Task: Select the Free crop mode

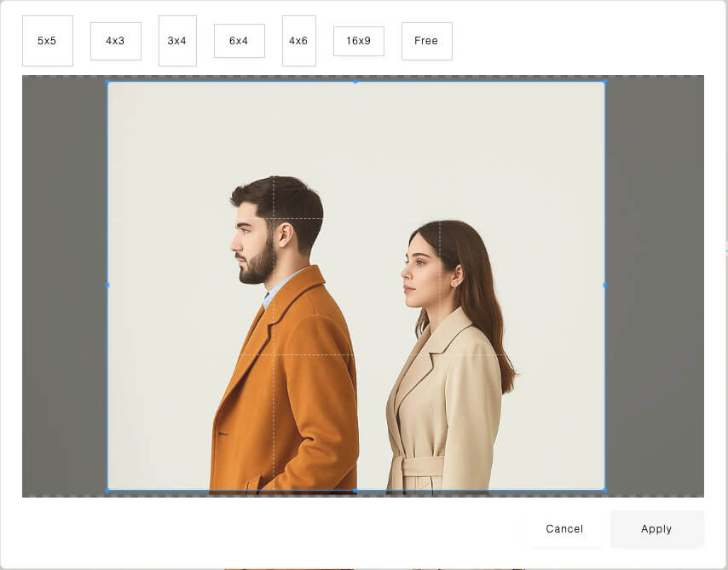Action: 426,41
